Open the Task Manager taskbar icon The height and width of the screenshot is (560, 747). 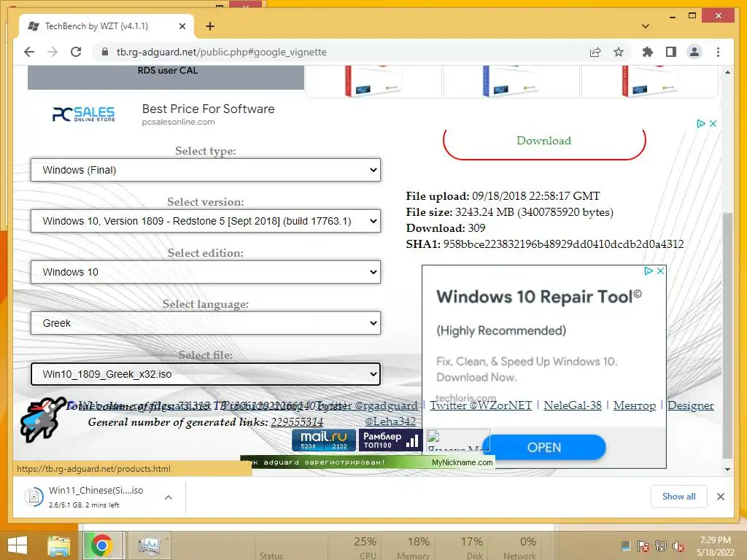tap(149, 545)
